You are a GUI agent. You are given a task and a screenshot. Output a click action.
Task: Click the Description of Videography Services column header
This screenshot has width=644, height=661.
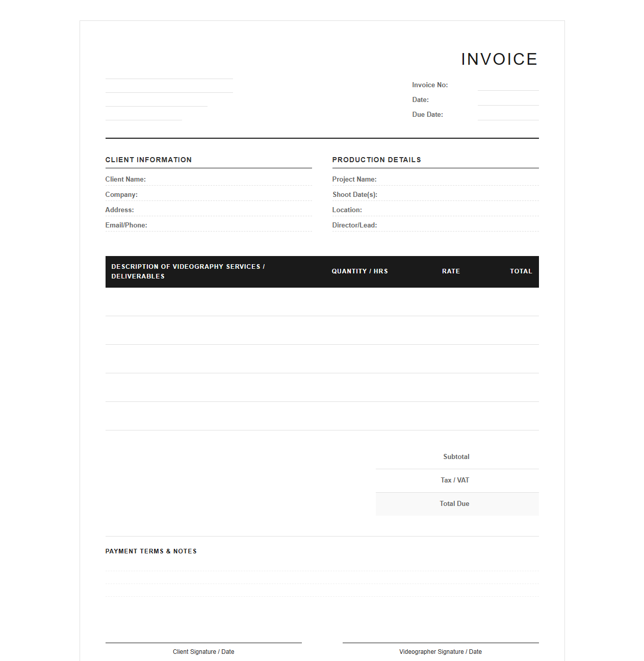click(x=188, y=271)
